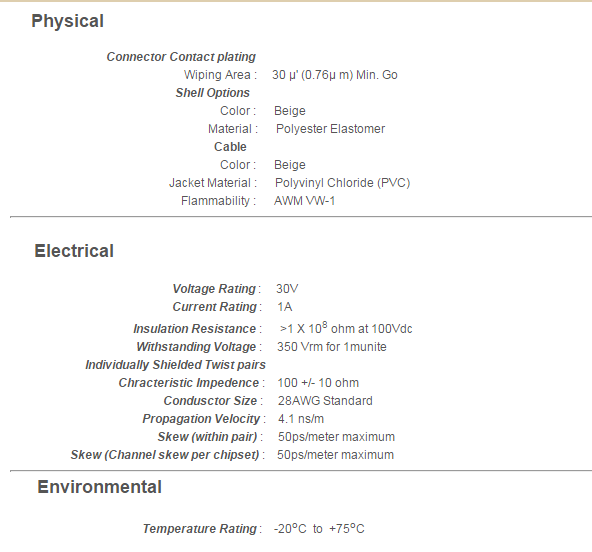Click the Withstanding Voltage label
This screenshot has height=552, width=592.
click(196, 347)
